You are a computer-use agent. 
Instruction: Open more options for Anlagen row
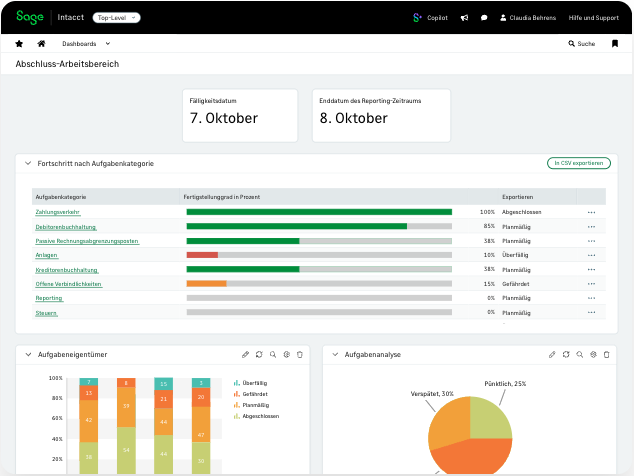point(592,255)
